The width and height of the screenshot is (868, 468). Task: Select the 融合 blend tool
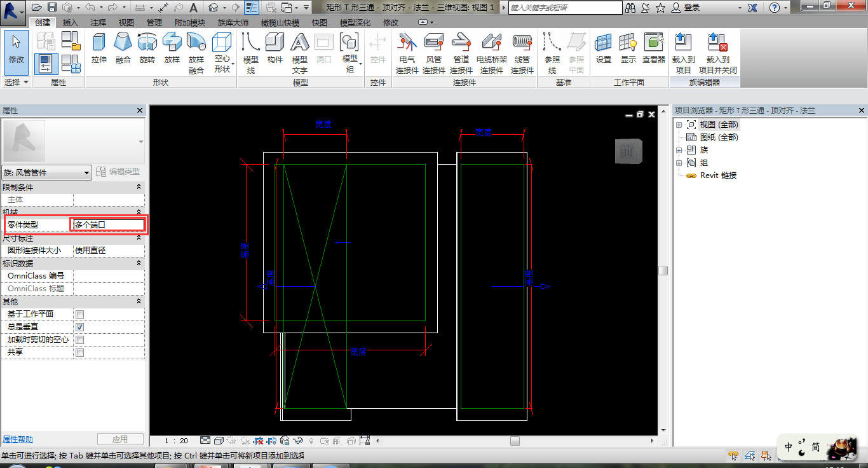click(x=123, y=48)
